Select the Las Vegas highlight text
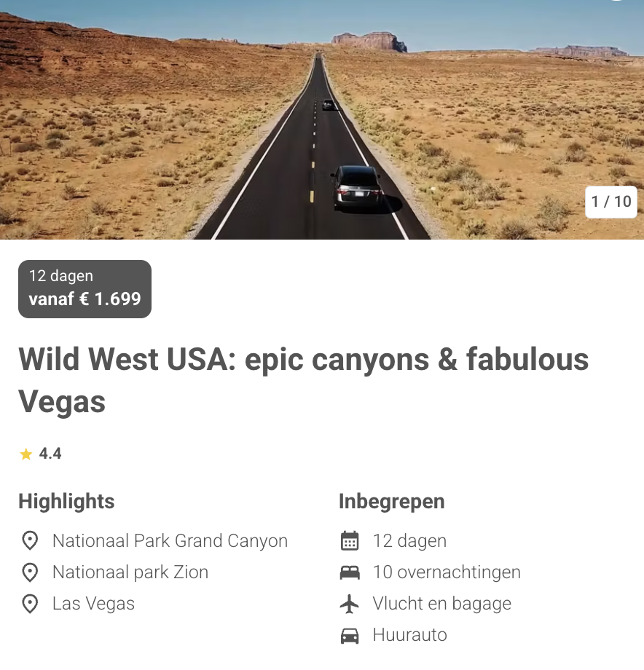 click(x=93, y=603)
